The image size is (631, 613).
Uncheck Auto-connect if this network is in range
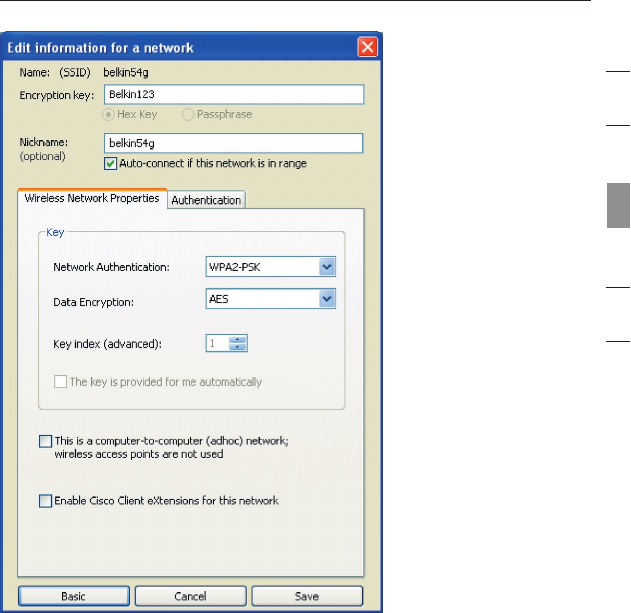pyautogui.click(x=110, y=164)
